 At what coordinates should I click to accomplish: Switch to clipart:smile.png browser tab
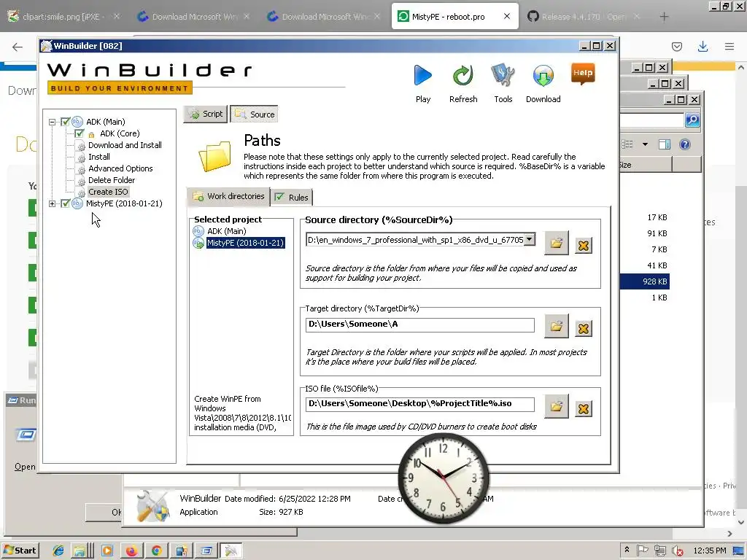click(61, 17)
